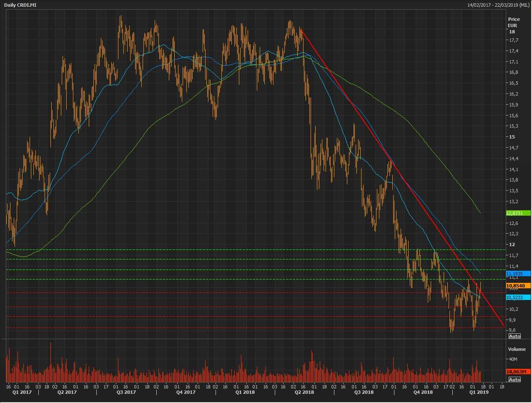Select Q1 2017 on the time axis

[22, 392]
